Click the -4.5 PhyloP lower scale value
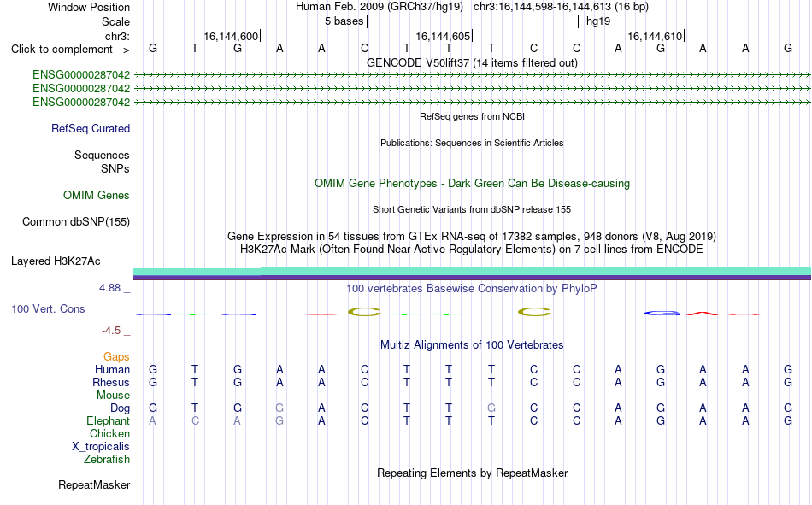 click(x=111, y=331)
